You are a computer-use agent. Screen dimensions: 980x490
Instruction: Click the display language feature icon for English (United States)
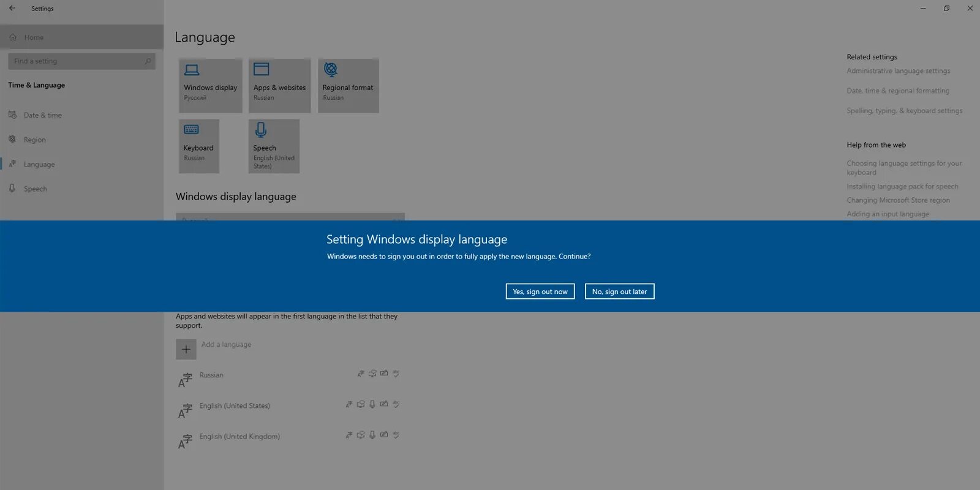click(x=349, y=404)
